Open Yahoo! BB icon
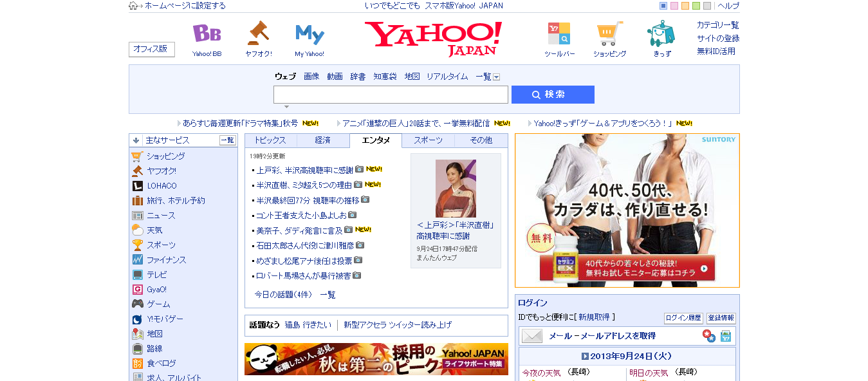Screen dimensions: 868x381 pyautogui.click(x=207, y=33)
